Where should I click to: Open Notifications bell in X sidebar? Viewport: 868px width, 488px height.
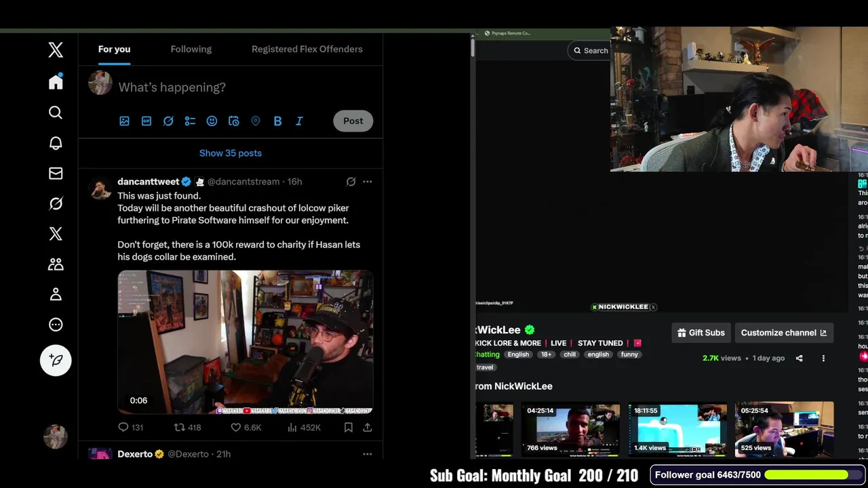coord(56,143)
